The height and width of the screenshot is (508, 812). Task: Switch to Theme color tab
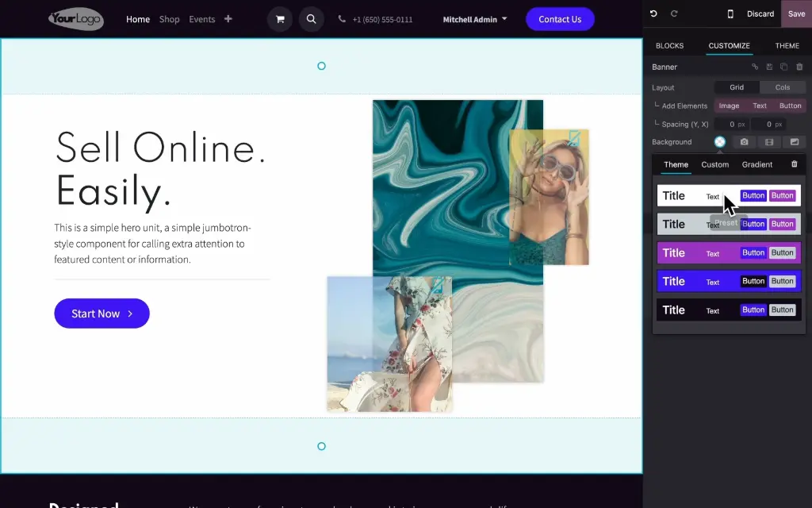click(x=676, y=165)
